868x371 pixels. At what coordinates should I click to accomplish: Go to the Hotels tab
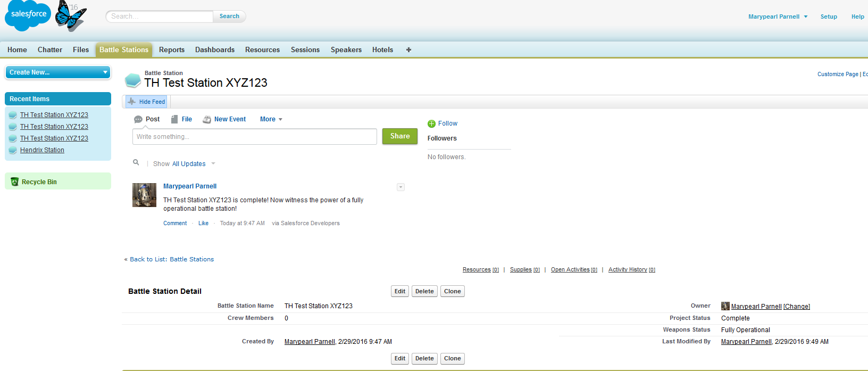pos(382,50)
